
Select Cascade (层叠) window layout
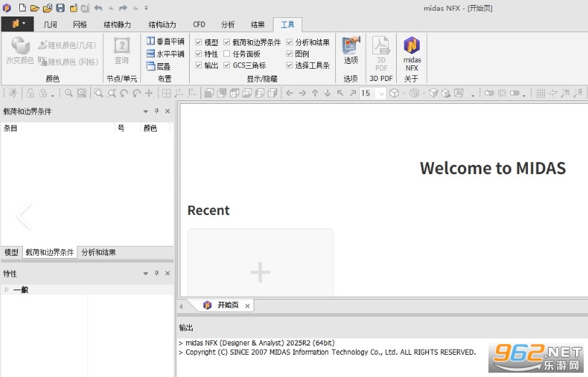point(158,67)
